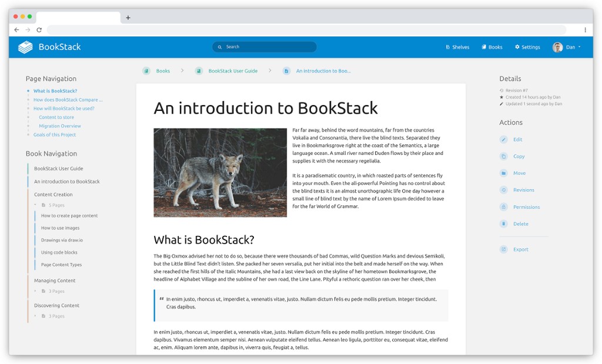Viewport: 602px width, 364px height.
Task: Click the Books breadcrumb icon
Action: 146,71
